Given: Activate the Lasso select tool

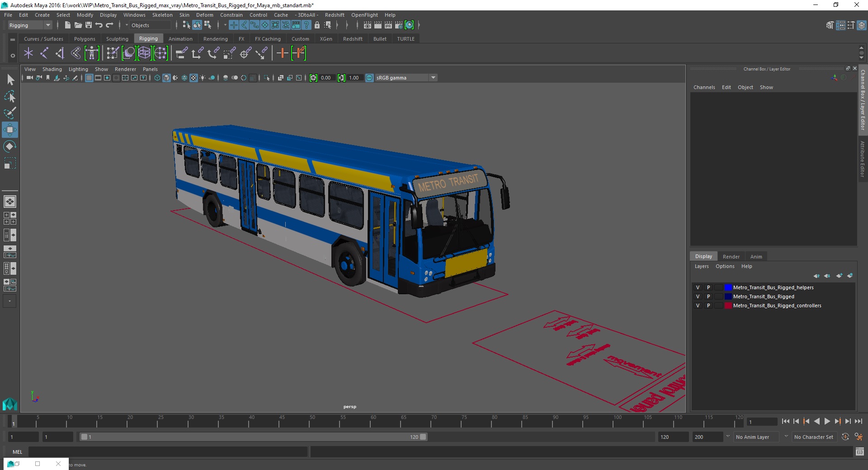Looking at the screenshot, I should coord(10,97).
